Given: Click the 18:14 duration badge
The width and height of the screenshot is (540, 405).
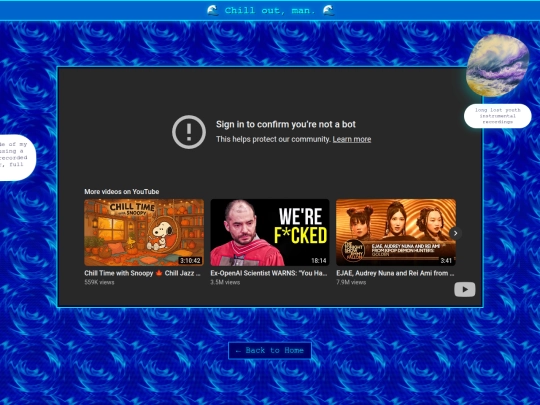Looking at the screenshot, I should pyautogui.click(x=319, y=261).
